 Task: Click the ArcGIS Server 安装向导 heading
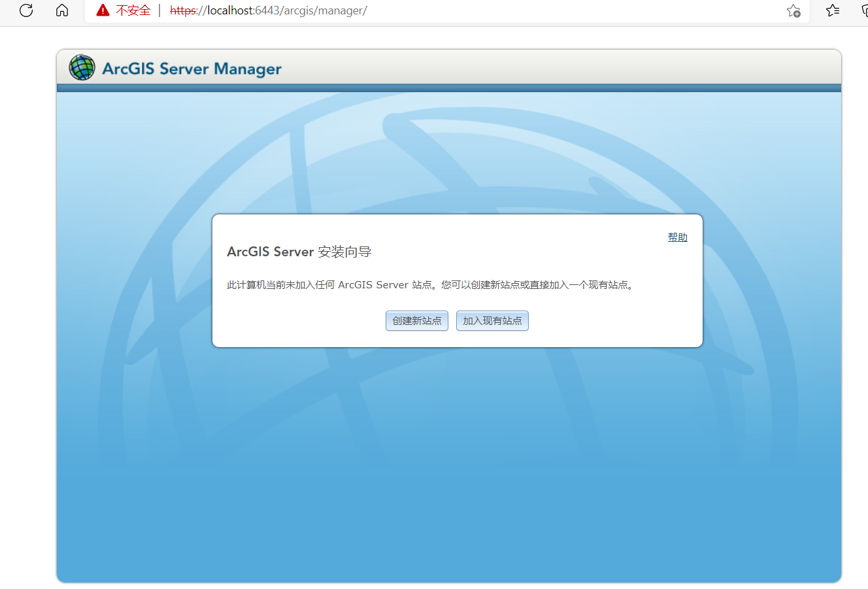299,252
